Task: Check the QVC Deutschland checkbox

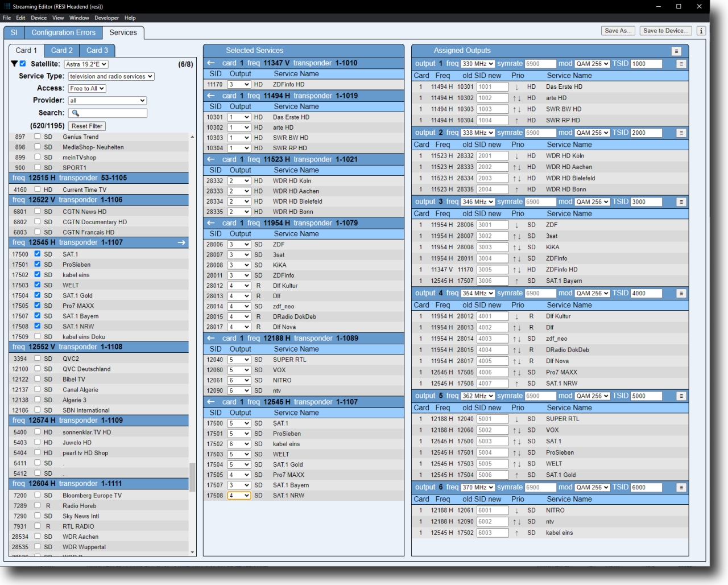Action: coord(38,369)
